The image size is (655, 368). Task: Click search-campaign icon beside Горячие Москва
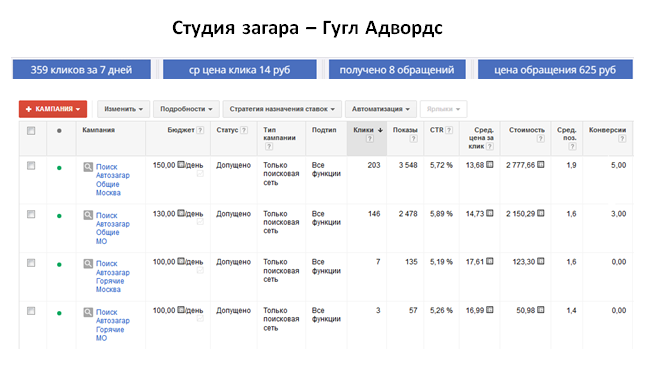click(x=88, y=264)
